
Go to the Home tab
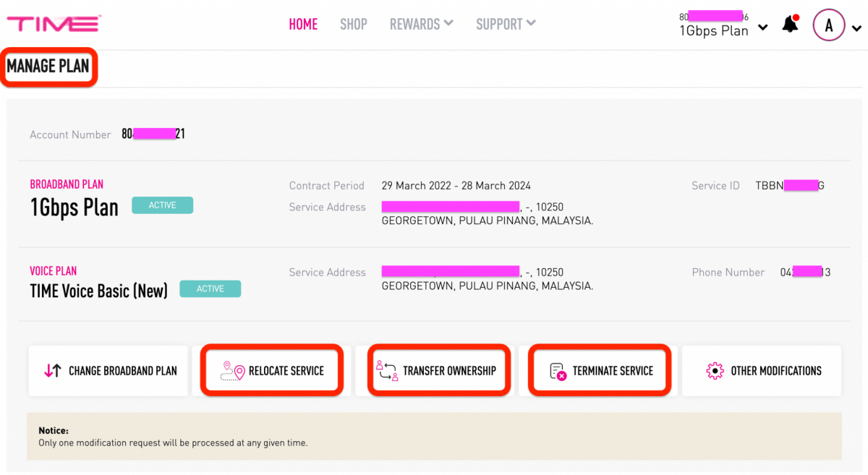point(303,24)
